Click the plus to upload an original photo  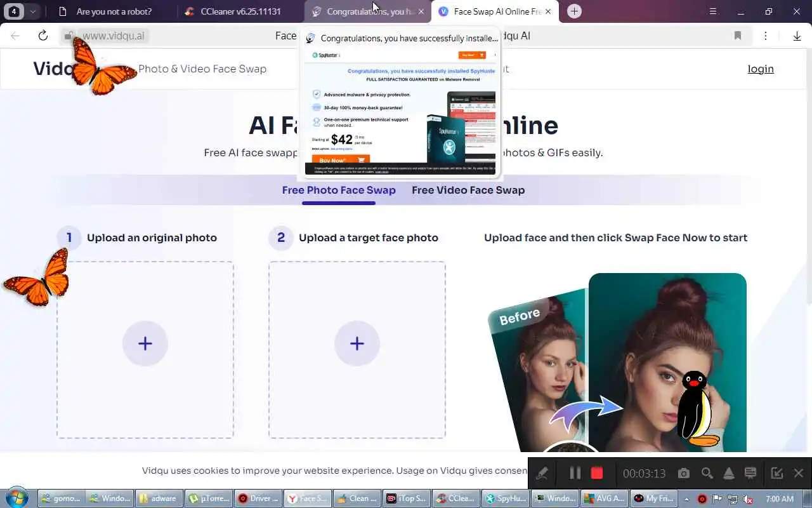tap(145, 344)
